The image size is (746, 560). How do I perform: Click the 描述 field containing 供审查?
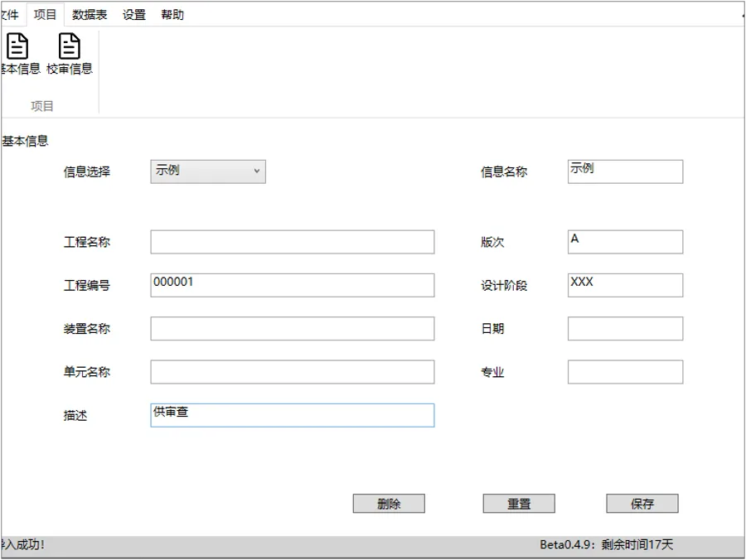pyautogui.click(x=292, y=415)
